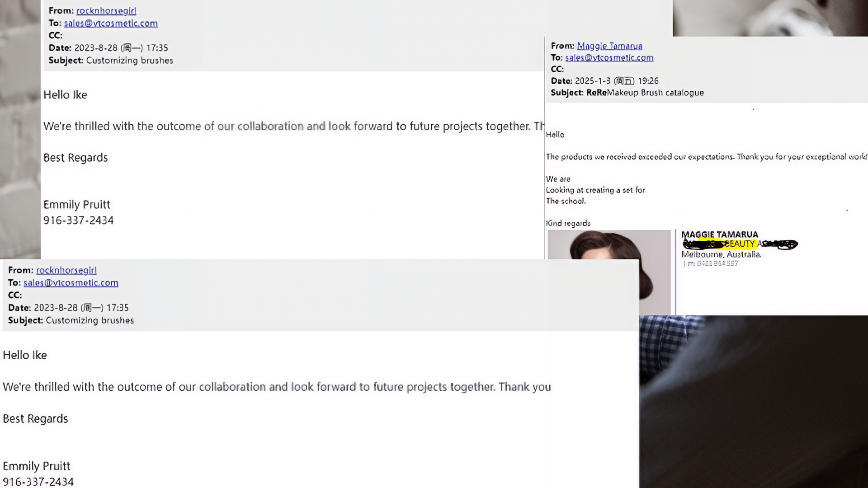The width and height of the screenshot is (868, 488).
Task: Click phone number 916-337-2434 in bottom email
Action: click(38, 482)
